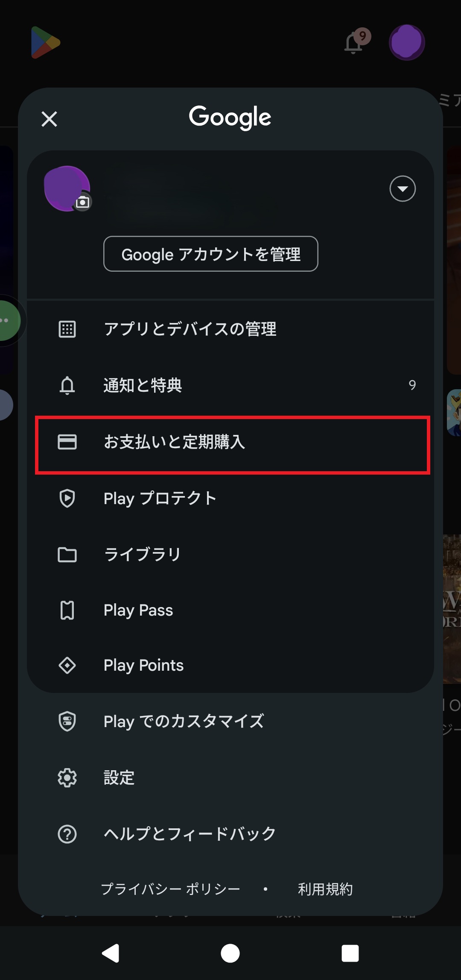The image size is (461, 980).
Task: Open the プライバシー ポリシー link
Action: pos(170,889)
